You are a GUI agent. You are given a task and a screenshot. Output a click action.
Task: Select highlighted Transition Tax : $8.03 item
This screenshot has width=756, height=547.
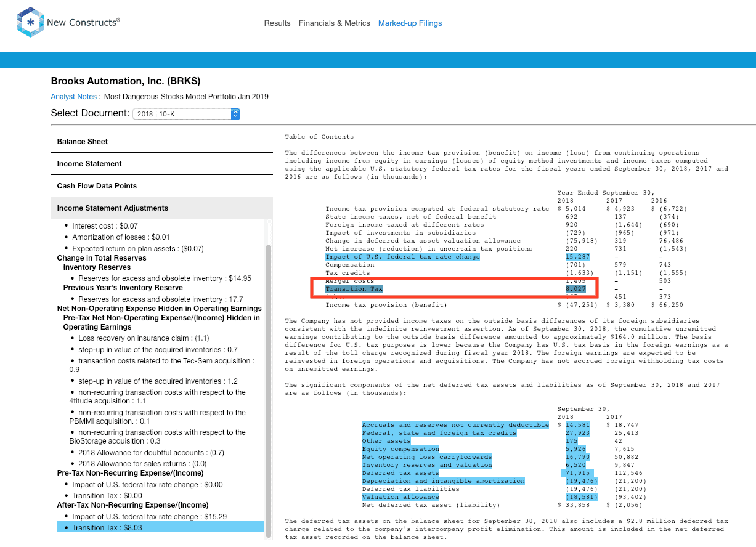[x=160, y=528]
